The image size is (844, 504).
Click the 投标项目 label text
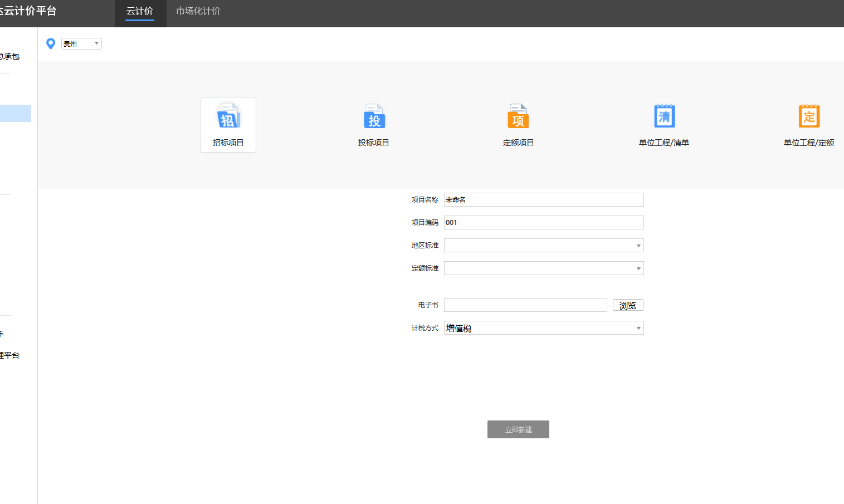[374, 143]
